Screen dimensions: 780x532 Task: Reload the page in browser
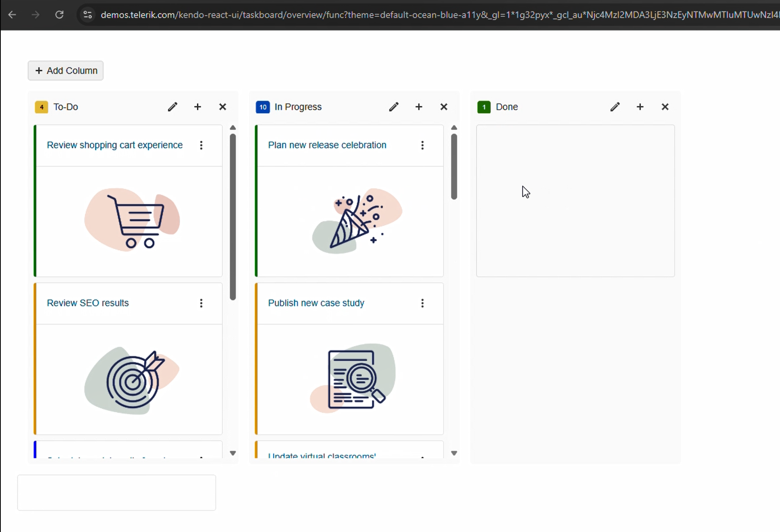[x=59, y=15]
